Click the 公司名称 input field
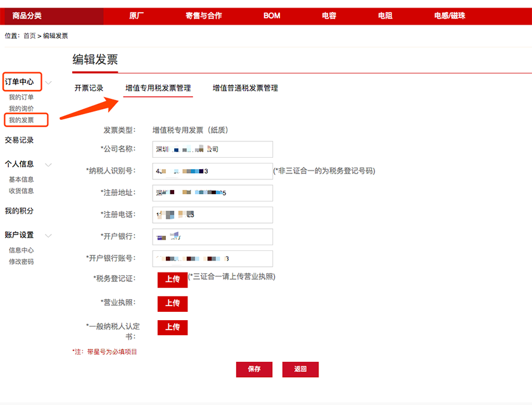The image size is (532, 405). (213, 150)
